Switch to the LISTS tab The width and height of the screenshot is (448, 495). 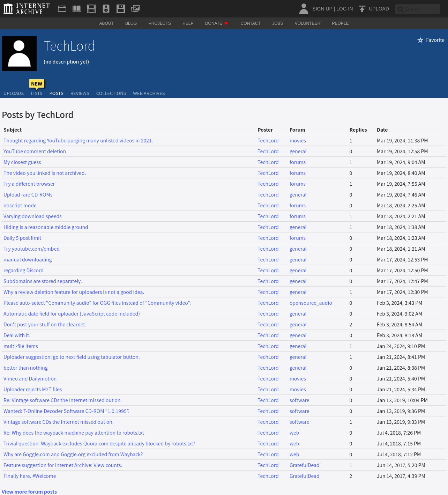tap(36, 94)
